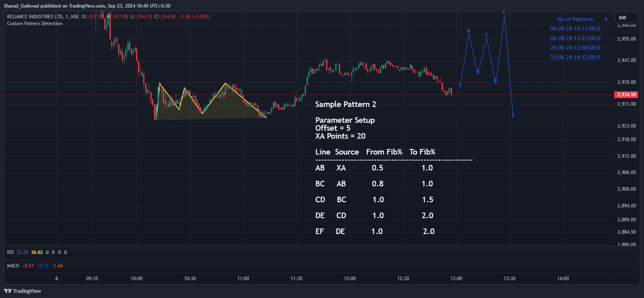Click the 'BC' row line label
The image size is (644, 298).
click(320, 184)
